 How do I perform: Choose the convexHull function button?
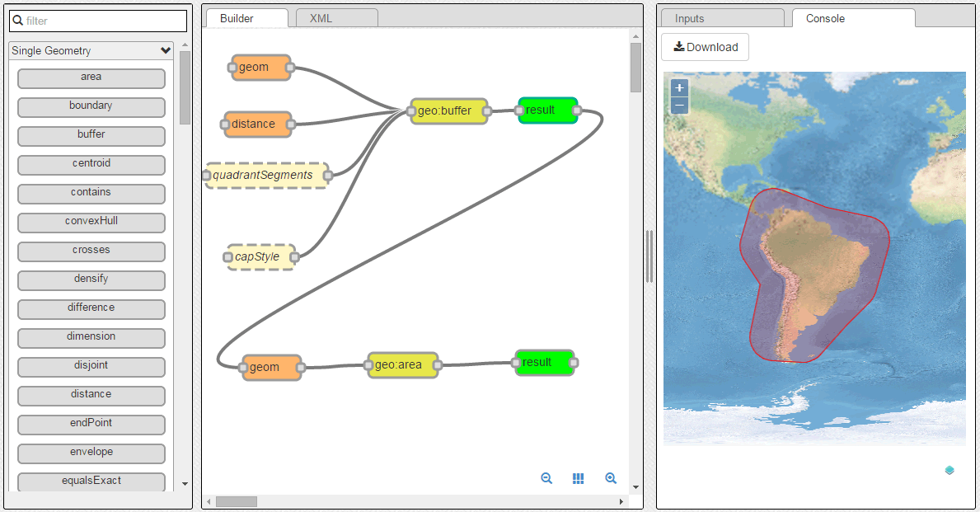91,222
